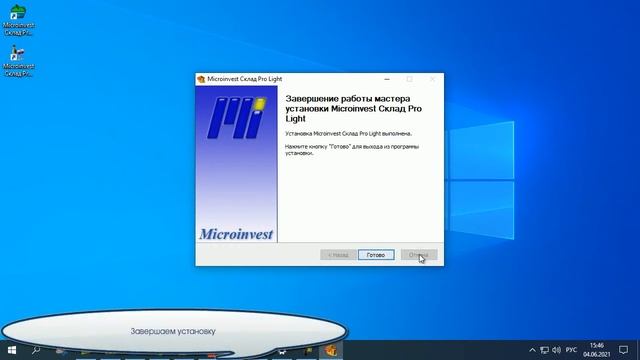Open the Windows Start menu

12,350
